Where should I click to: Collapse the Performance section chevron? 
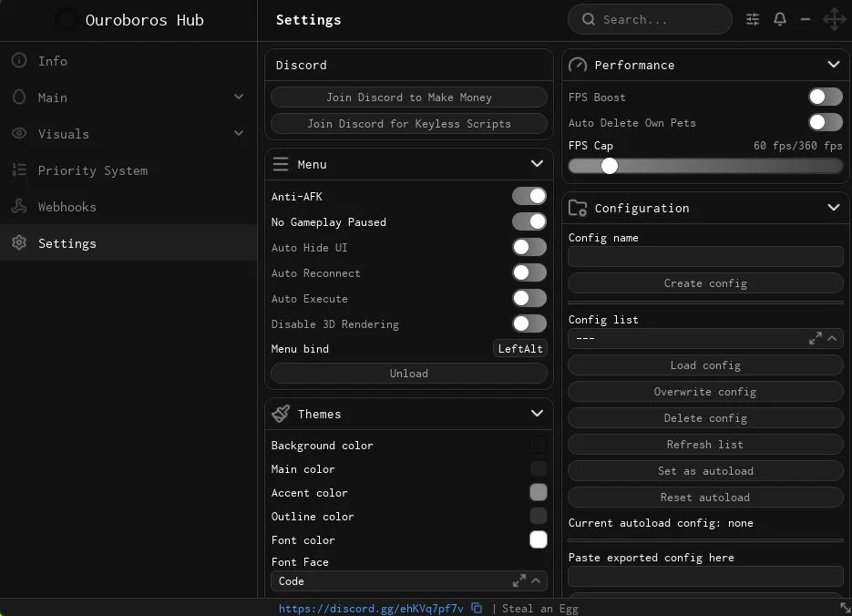(x=834, y=64)
